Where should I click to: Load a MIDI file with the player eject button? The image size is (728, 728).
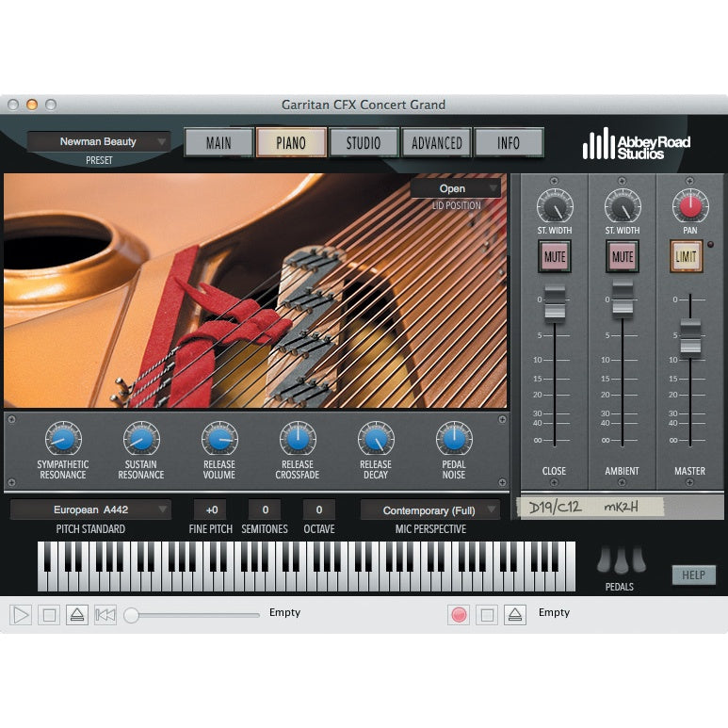coord(77,615)
